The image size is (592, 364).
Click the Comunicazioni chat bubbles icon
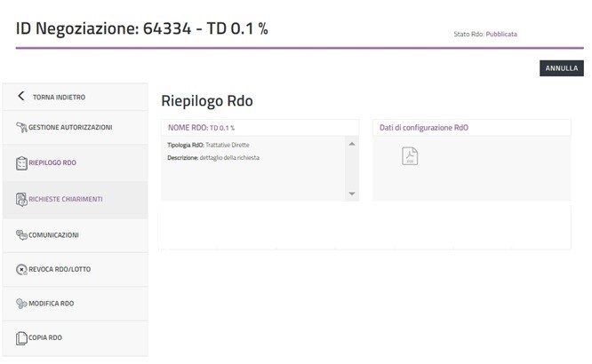click(x=21, y=235)
